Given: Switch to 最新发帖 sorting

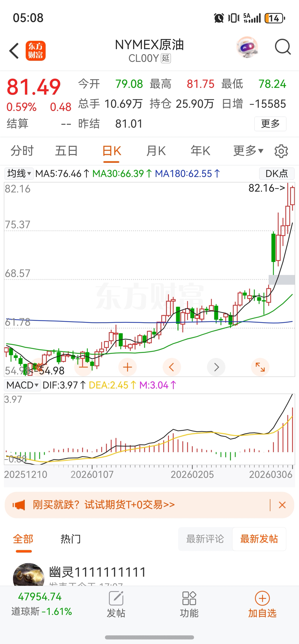Looking at the screenshot, I should [259, 539].
